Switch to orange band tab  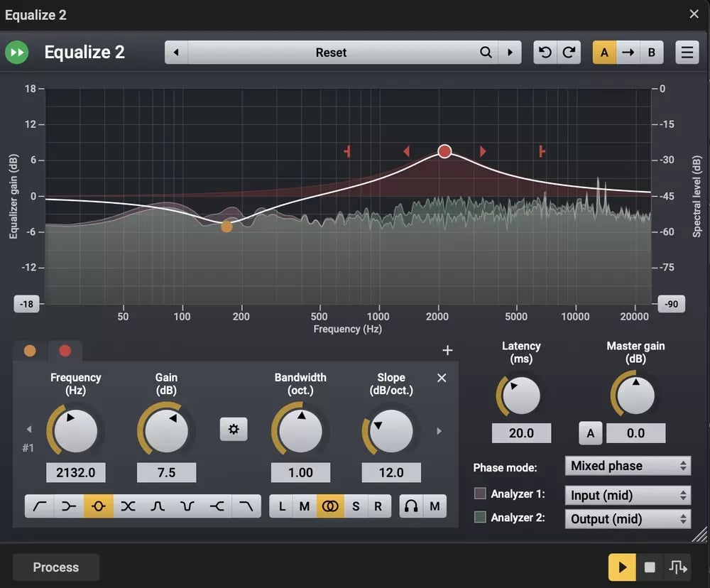tap(30, 351)
